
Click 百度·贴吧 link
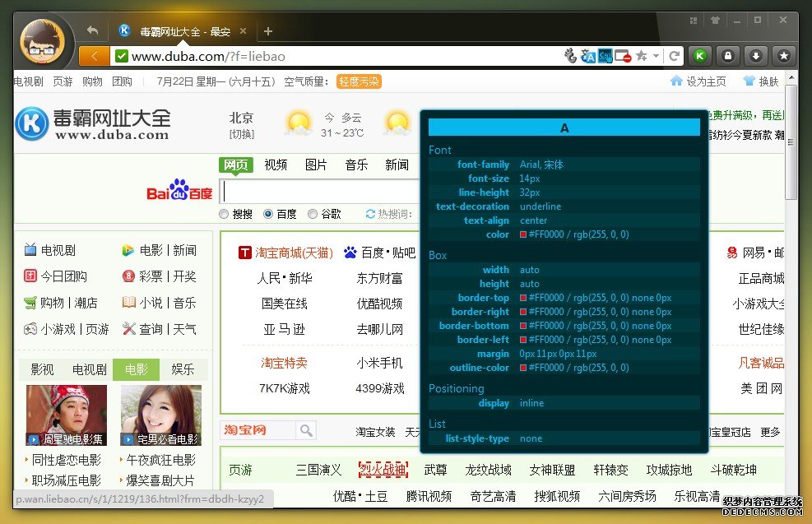click(387, 253)
